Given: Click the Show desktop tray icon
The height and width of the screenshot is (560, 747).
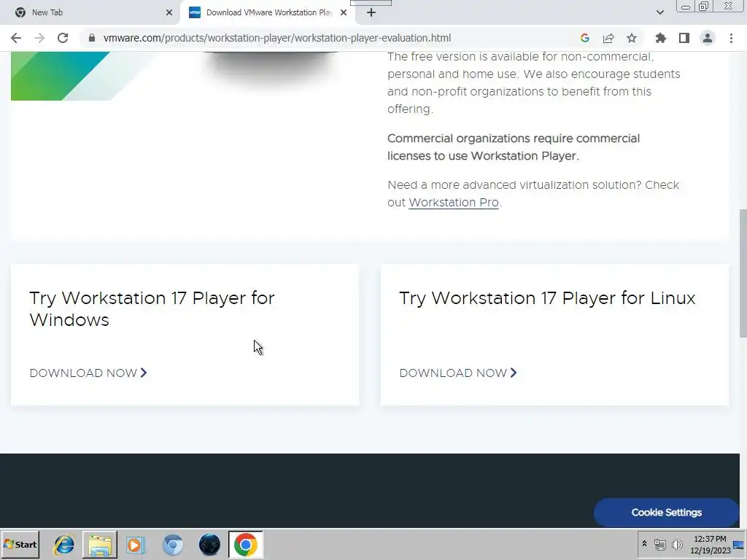Looking at the screenshot, I should pos(739,545).
